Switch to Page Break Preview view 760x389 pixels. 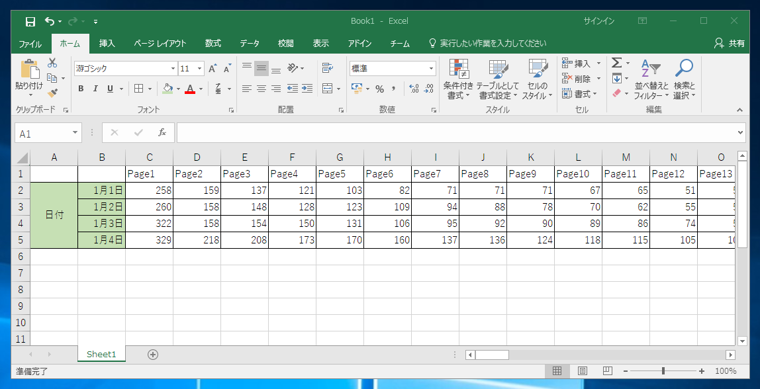(607, 371)
